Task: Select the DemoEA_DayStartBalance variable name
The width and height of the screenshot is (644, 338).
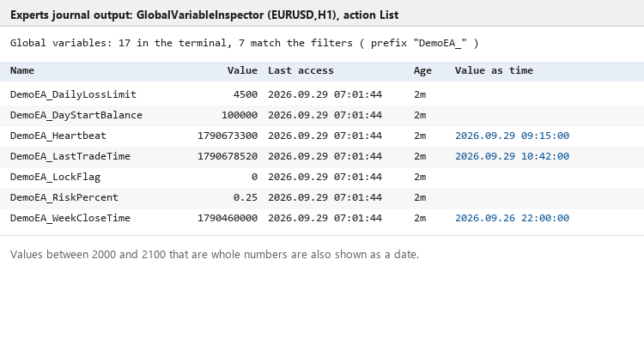Action: coord(76,115)
